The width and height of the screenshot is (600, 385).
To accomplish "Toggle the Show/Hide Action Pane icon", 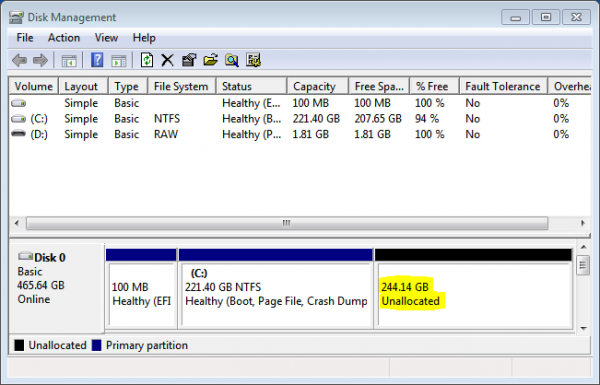I will 119,60.
